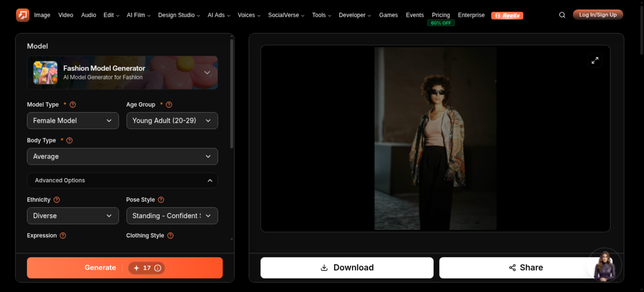Go to the Events page

[x=415, y=15]
